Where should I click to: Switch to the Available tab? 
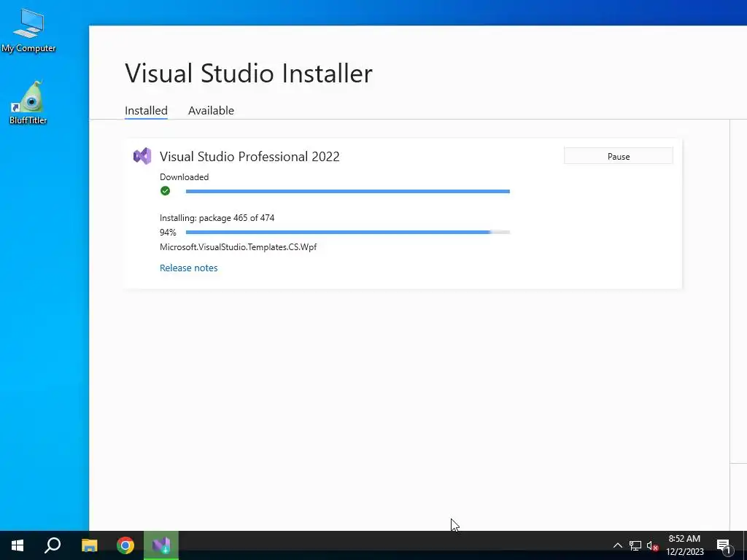(211, 111)
